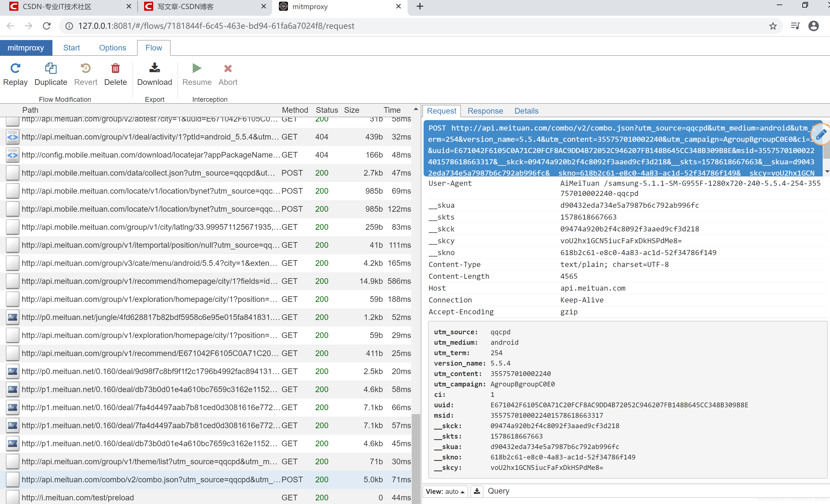The width and height of the screenshot is (830, 504).
Task: Open the Details tab
Action: 526,111
